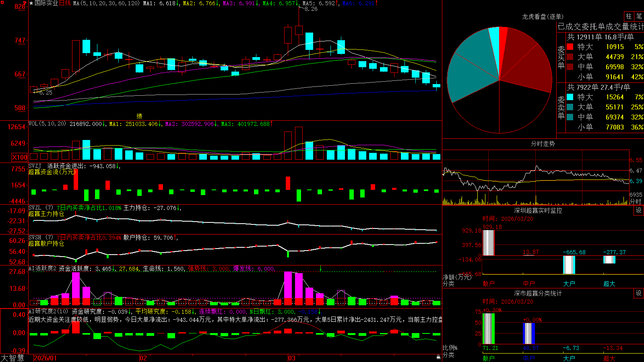Click the 已成交委托单成交量统计 header

[x=601, y=27]
